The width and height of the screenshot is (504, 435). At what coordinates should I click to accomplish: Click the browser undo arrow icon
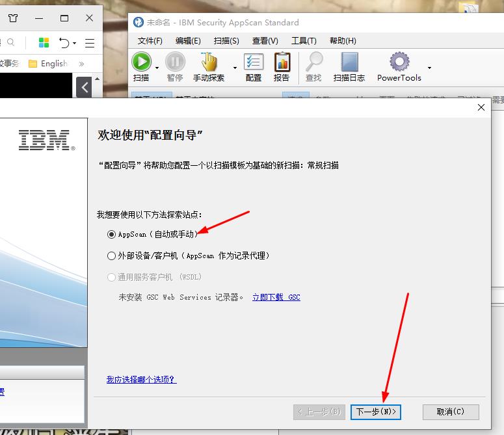point(64,42)
